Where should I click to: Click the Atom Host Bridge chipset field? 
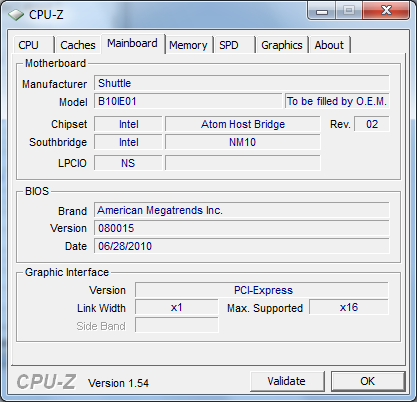click(243, 124)
